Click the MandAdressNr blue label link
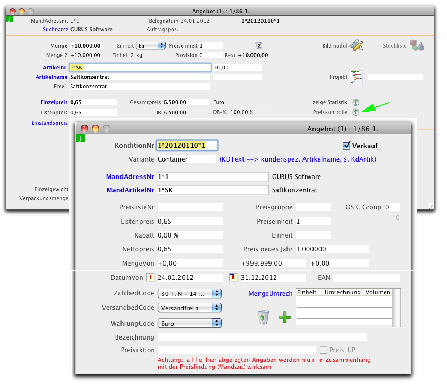This screenshot has width=447, height=388. 130,177
